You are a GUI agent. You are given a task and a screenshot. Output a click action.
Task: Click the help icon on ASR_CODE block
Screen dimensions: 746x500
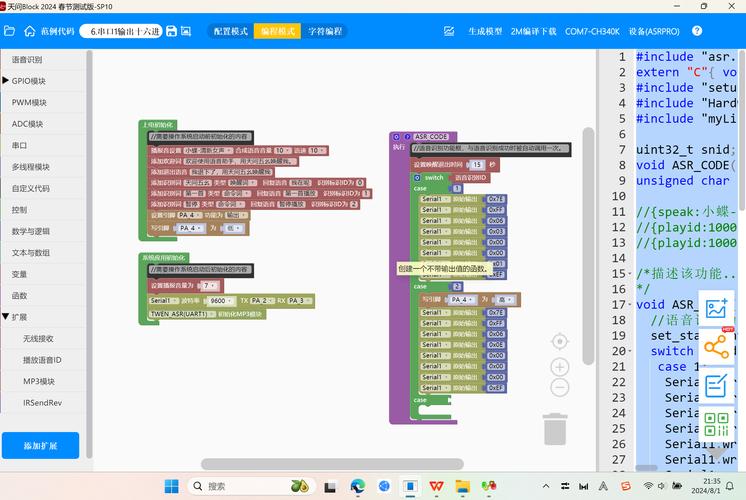pos(407,137)
